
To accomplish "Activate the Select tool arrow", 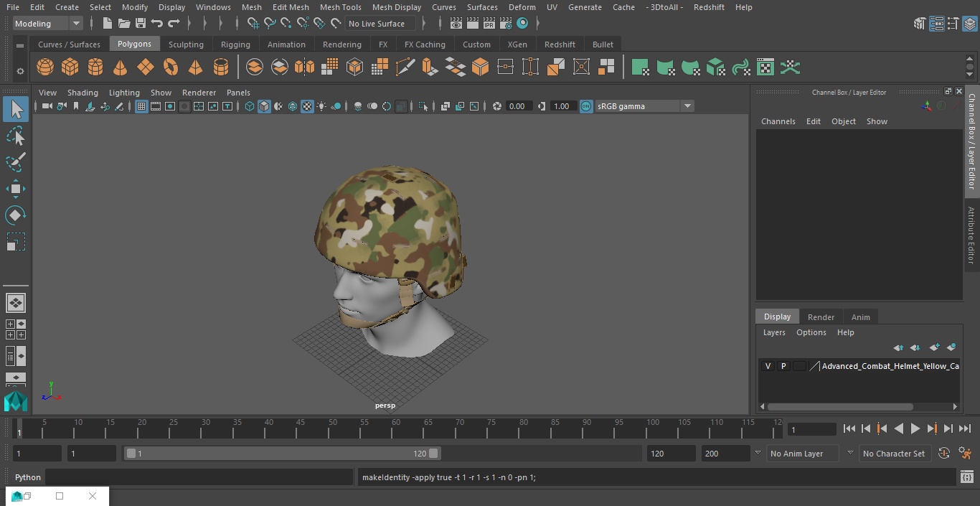I will click(x=16, y=109).
